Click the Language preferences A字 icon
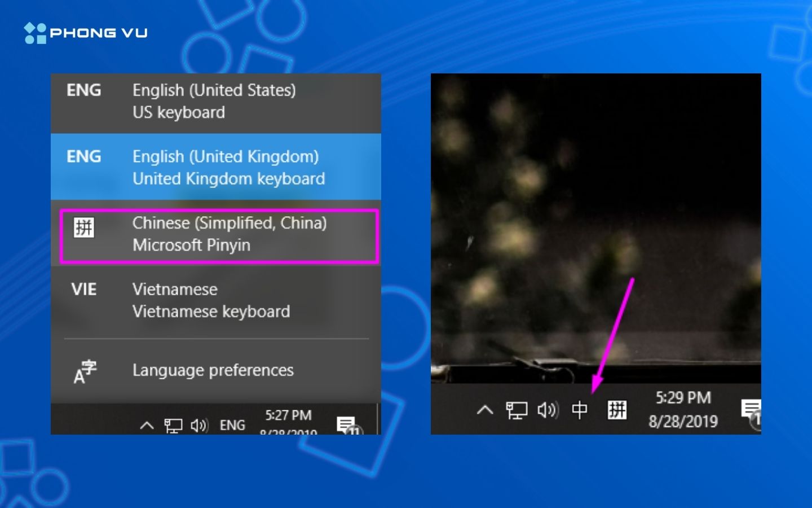The height and width of the screenshot is (508, 812). point(83,370)
